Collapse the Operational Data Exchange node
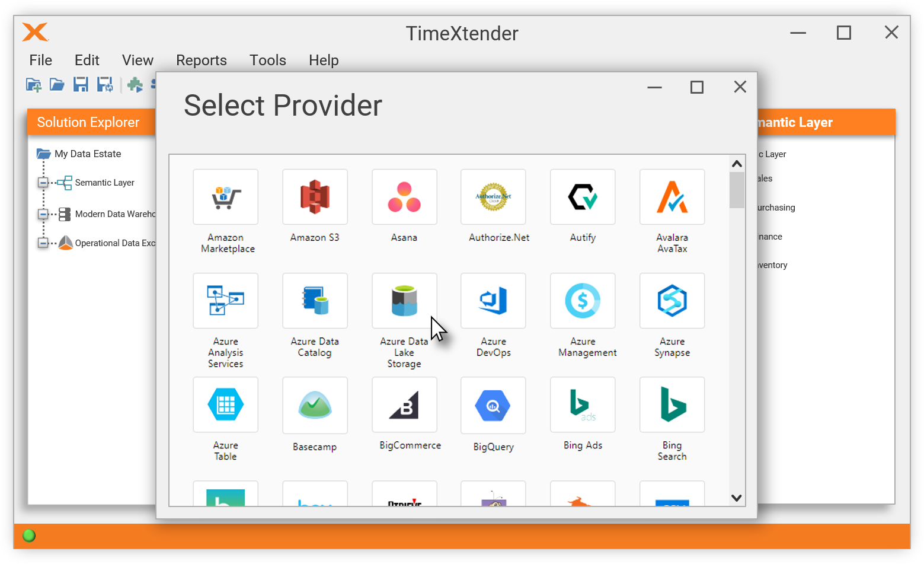The height and width of the screenshot is (564, 924). tap(42, 243)
